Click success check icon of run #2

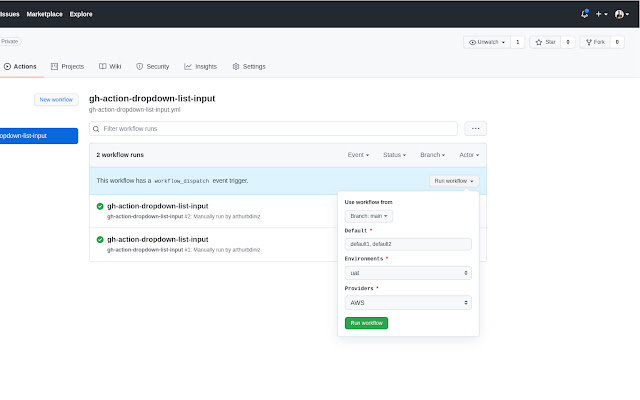point(100,206)
